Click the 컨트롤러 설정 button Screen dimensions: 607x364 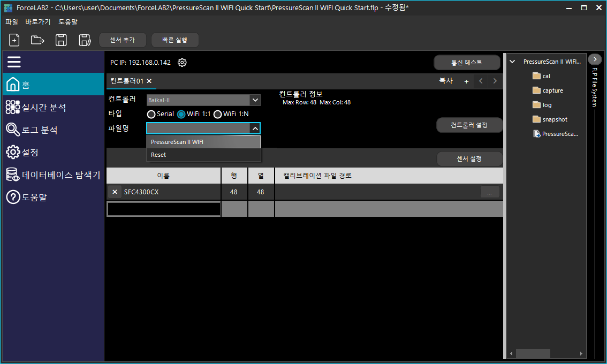469,125
